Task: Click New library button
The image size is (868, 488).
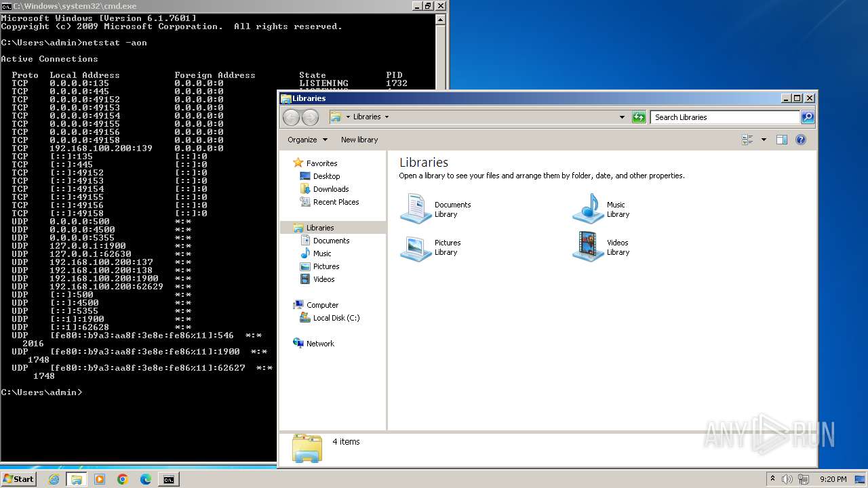Action: point(359,140)
